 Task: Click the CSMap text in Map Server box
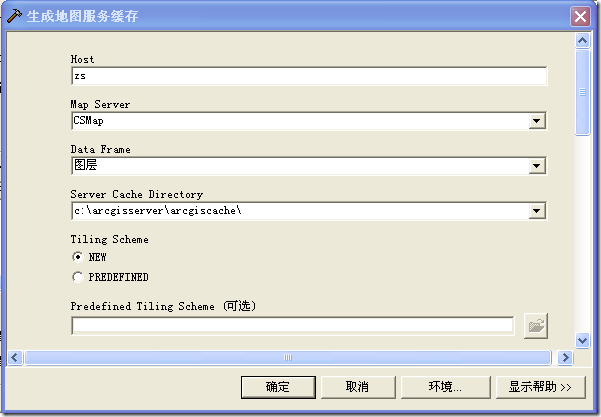point(88,121)
